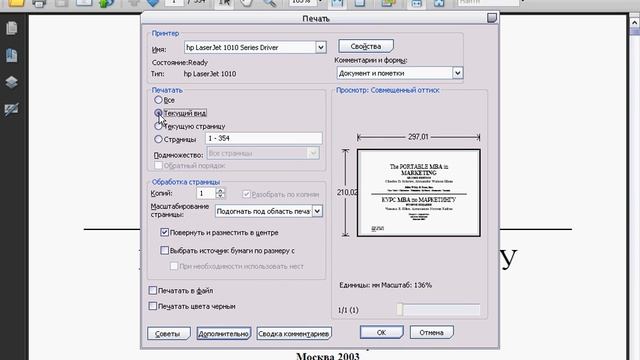The height and width of the screenshot is (360, 640).
Task: Click the 'Копий' number field
Action: click(206, 193)
